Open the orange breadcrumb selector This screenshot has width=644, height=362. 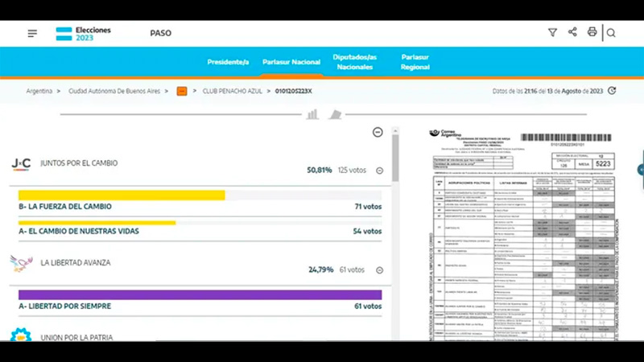(182, 91)
